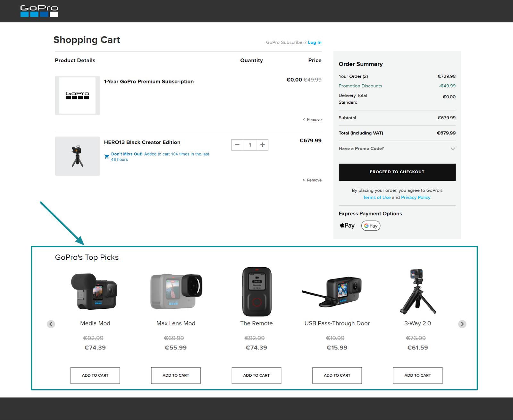Click the Subtotal amount €679.99

pyautogui.click(x=447, y=118)
